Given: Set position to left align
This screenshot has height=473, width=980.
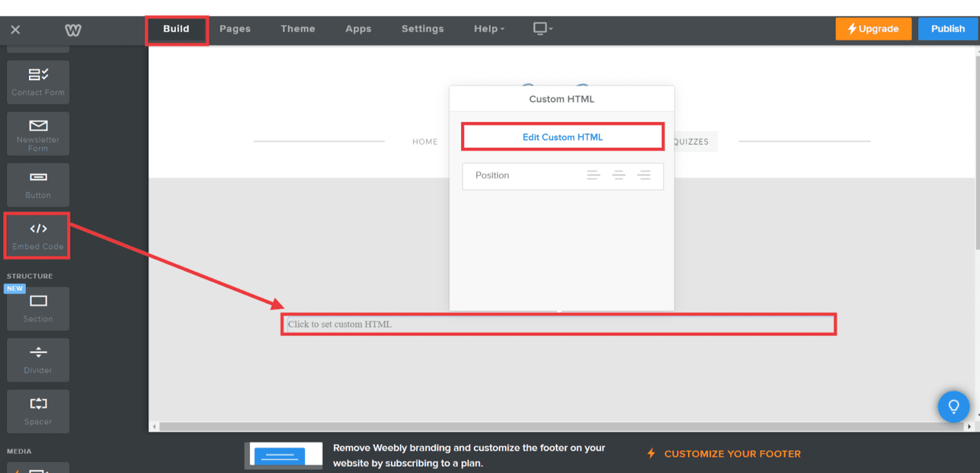Looking at the screenshot, I should pyautogui.click(x=594, y=176).
